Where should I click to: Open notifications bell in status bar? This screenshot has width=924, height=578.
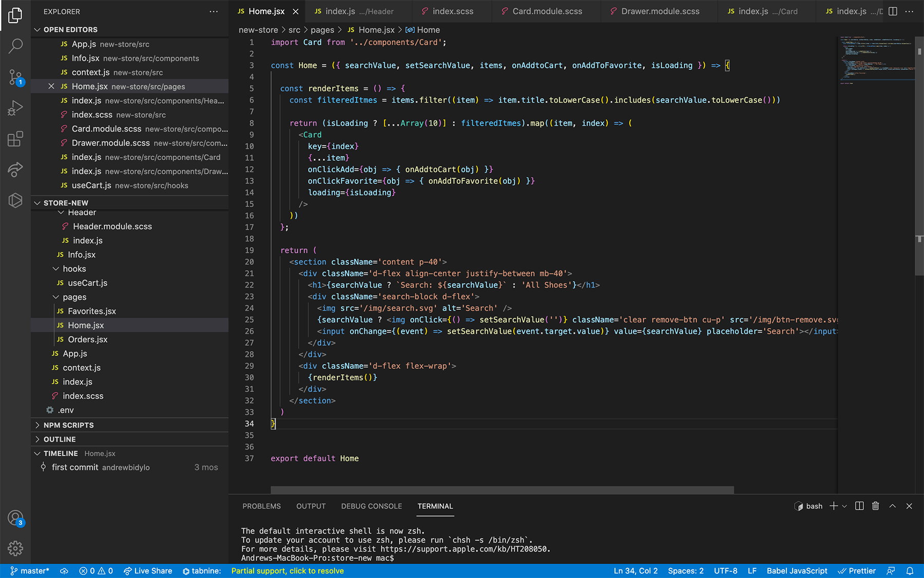tap(910, 571)
